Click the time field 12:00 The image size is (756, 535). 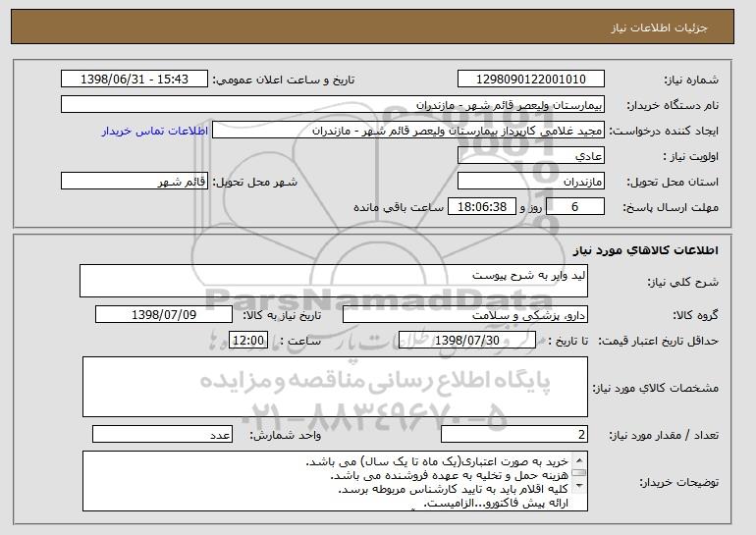[247, 341]
